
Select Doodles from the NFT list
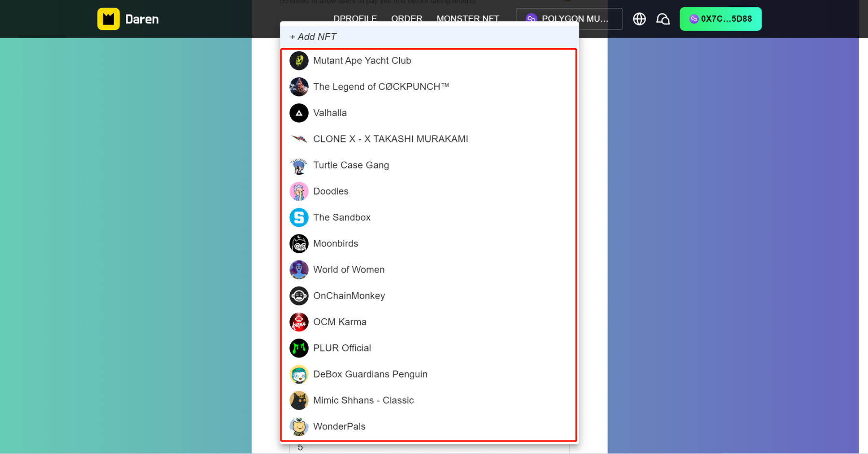click(x=331, y=192)
